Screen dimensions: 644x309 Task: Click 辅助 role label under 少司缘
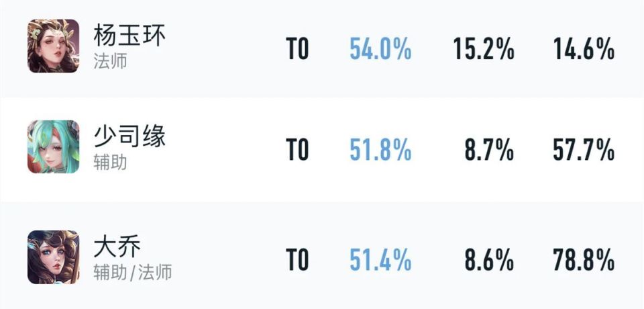pos(110,163)
